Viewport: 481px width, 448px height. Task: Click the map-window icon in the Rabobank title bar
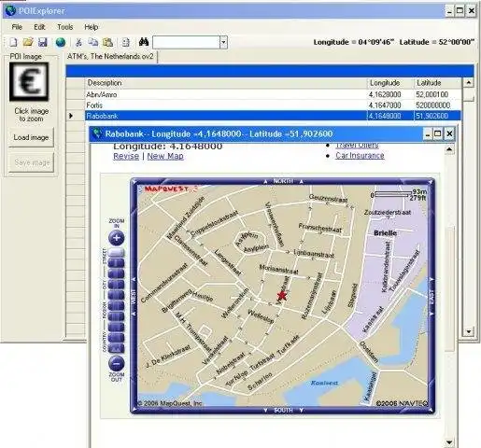pos(97,133)
